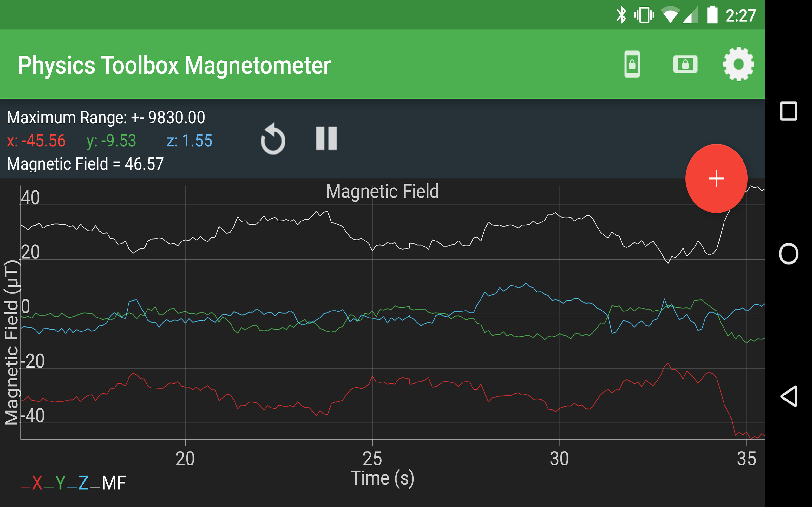Reset the magnetometer graph data
The height and width of the screenshot is (507, 812).
(272, 139)
